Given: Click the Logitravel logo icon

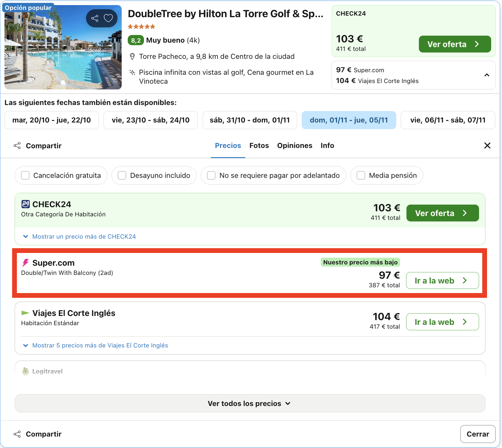Looking at the screenshot, I should (x=25, y=371).
